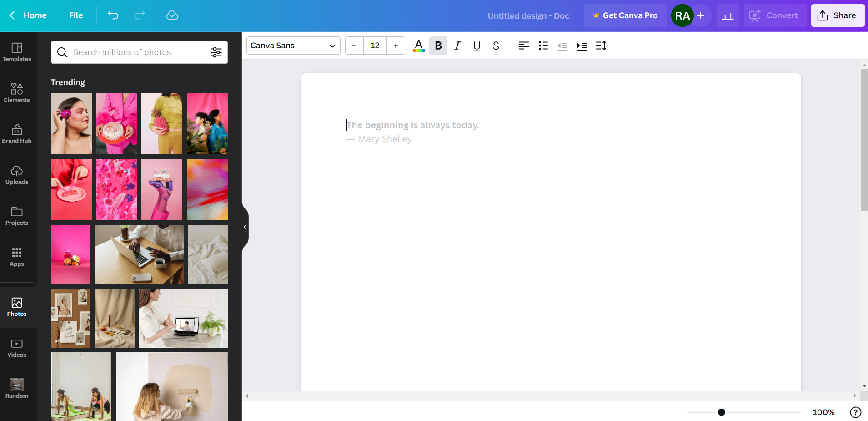Viewport: 868px width, 421px height.
Task: Toggle the bulleted list formatting
Action: (x=543, y=46)
